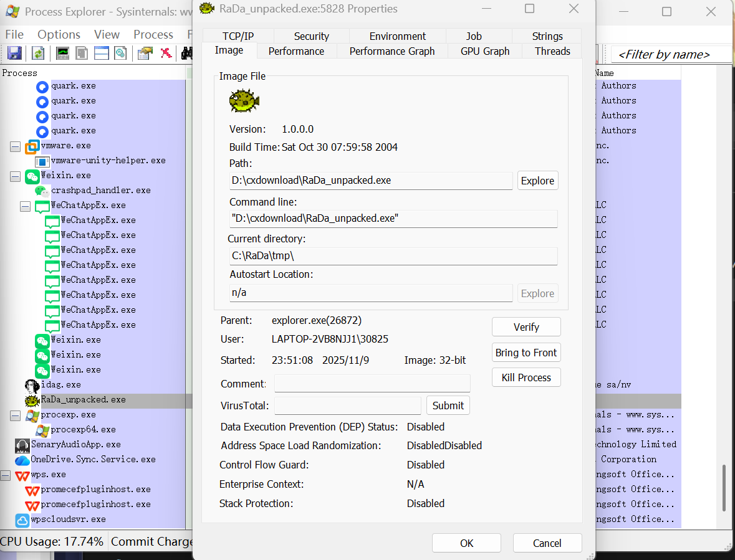Open the Options menu

[59, 35]
